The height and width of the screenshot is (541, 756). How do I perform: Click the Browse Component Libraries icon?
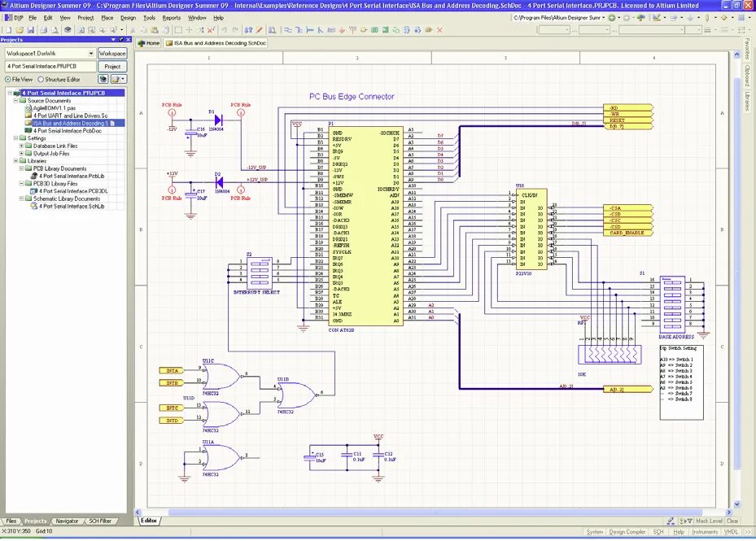click(272, 30)
